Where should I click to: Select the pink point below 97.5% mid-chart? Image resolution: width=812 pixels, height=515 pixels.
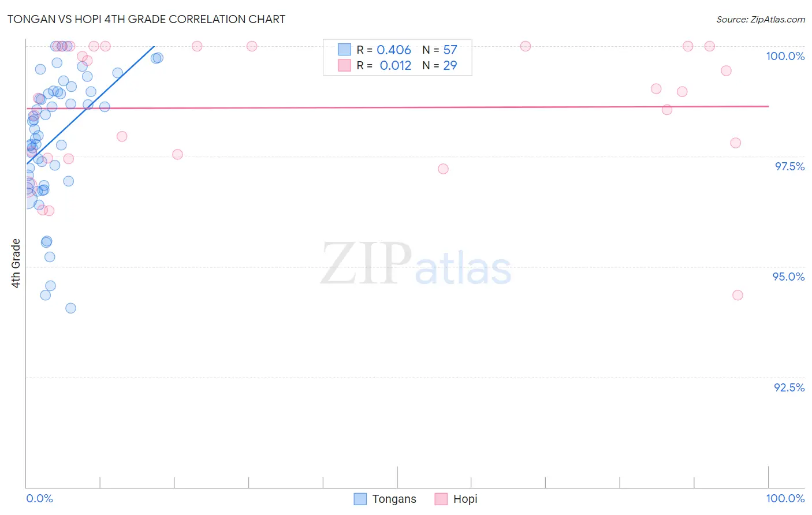tap(443, 169)
